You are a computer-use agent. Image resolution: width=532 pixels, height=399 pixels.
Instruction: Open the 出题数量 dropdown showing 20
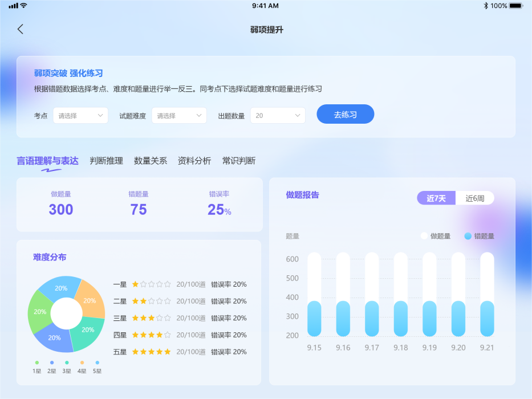click(278, 116)
